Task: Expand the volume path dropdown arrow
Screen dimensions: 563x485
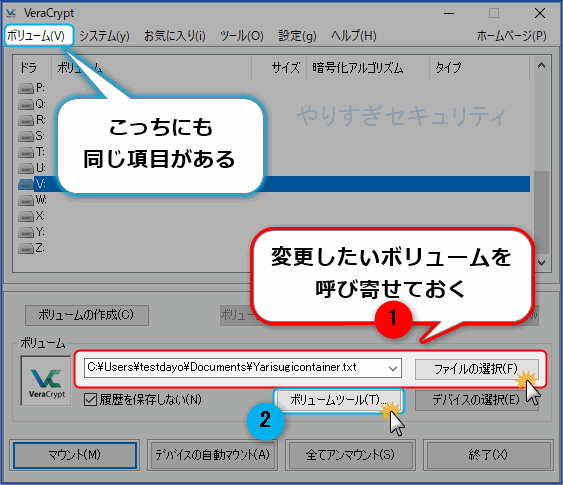Action: click(x=393, y=368)
